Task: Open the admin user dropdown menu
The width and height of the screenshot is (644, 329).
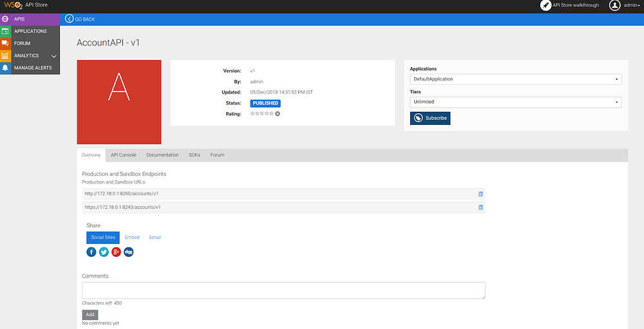Action: coord(632,5)
